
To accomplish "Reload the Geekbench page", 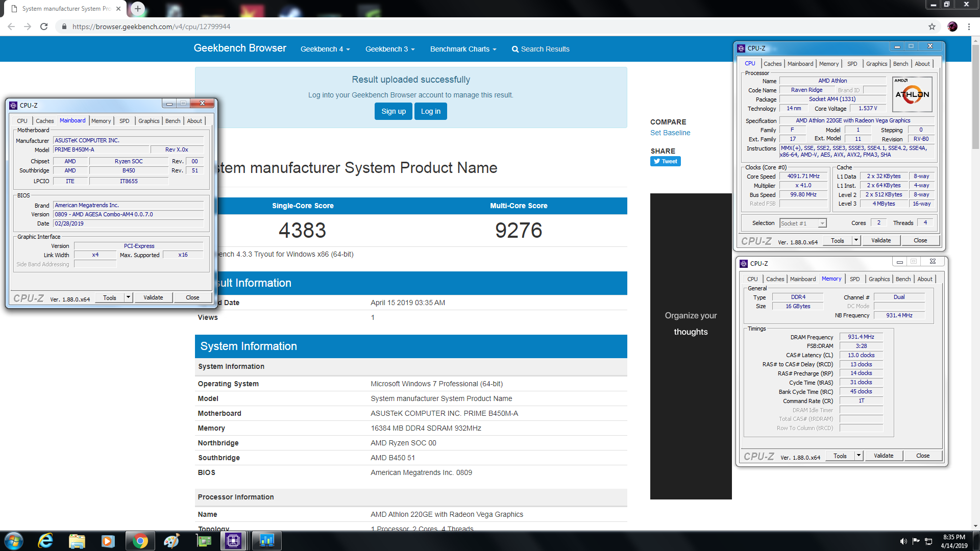I will pyautogui.click(x=44, y=27).
